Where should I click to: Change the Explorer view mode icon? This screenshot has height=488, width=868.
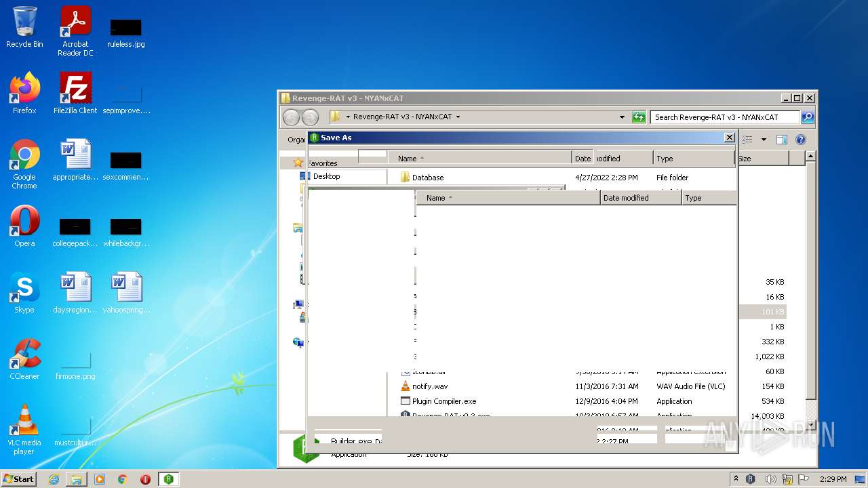tap(748, 140)
